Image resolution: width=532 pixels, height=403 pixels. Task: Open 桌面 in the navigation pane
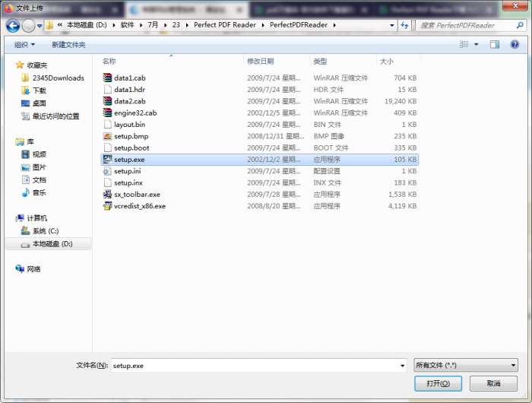click(39, 103)
